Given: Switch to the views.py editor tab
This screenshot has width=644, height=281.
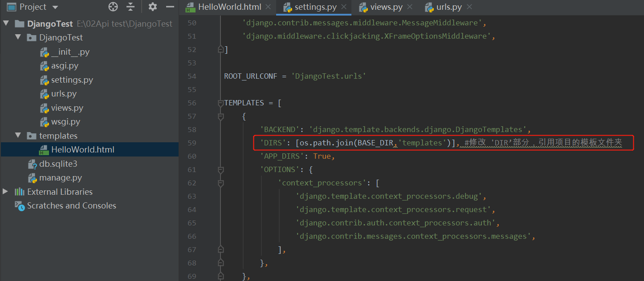Looking at the screenshot, I should [x=386, y=7].
